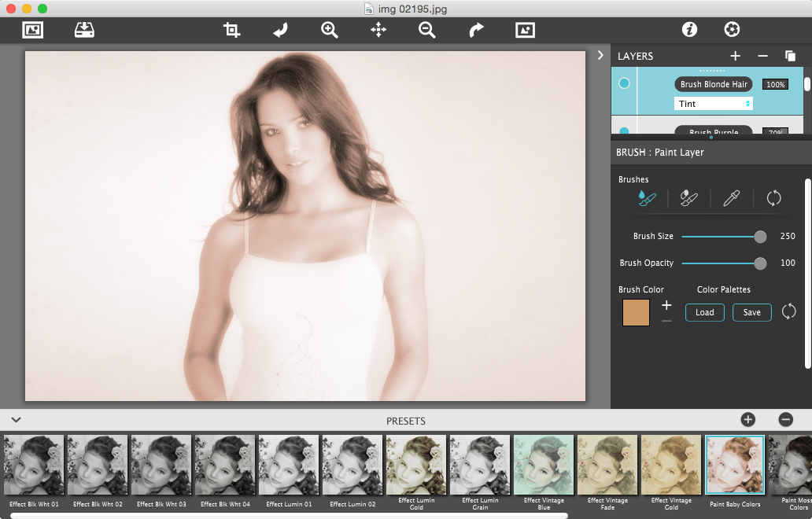Select the Crop tool
812x519 pixels.
[232, 30]
